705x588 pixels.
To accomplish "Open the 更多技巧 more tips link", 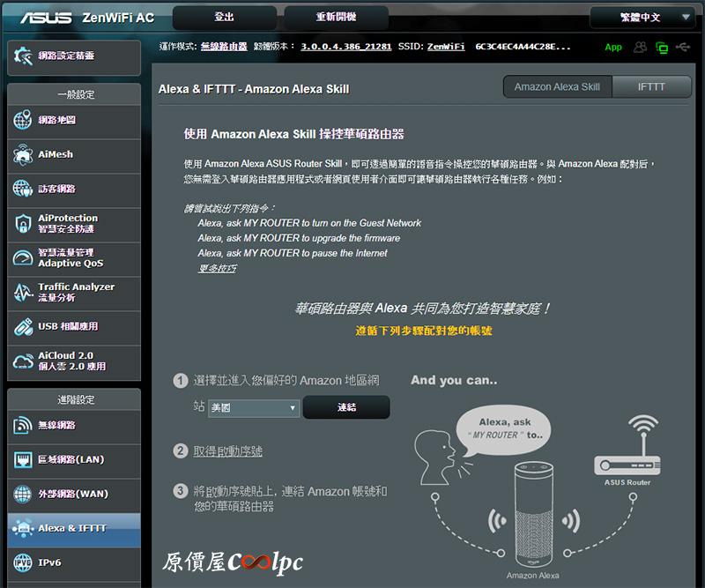I will click(x=217, y=269).
